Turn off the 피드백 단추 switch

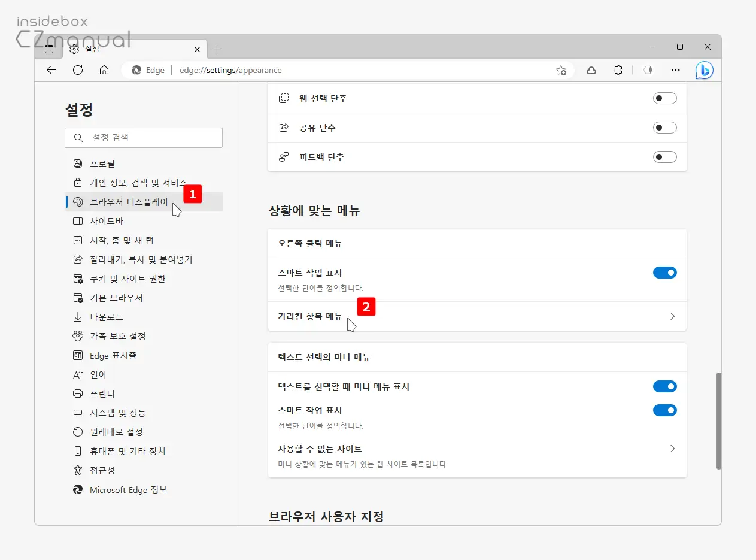point(665,157)
